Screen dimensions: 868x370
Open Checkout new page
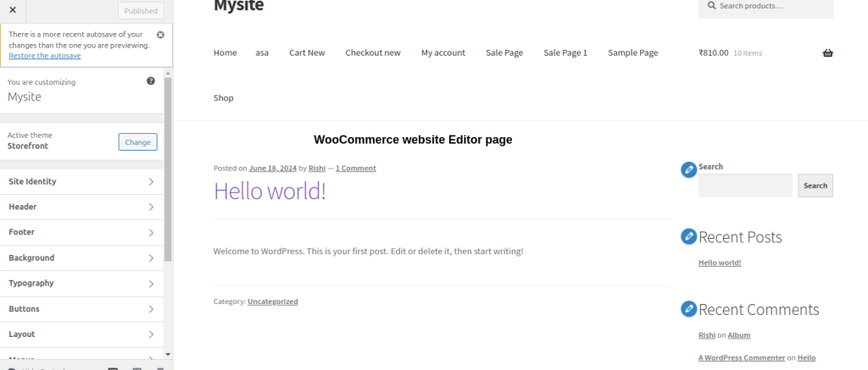click(x=373, y=52)
